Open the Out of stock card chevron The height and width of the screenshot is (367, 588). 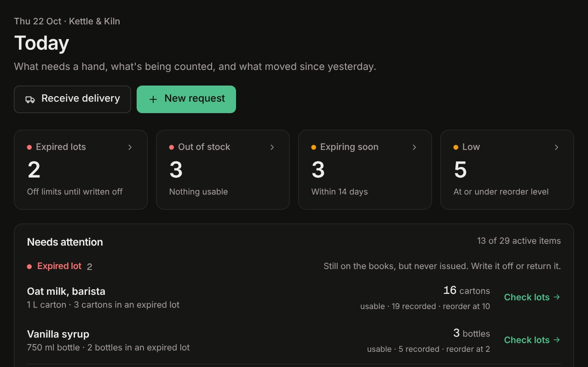272,147
